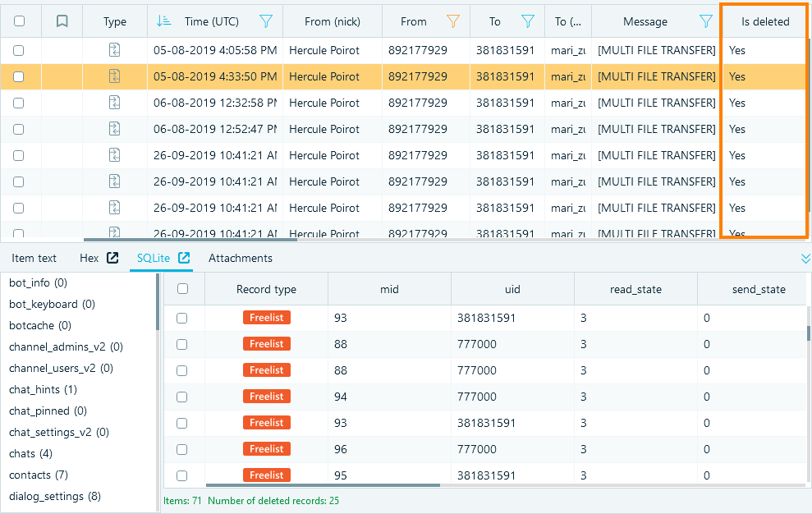Click the From (nick) column header
This screenshot has height=514, width=812.
tap(333, 21)
